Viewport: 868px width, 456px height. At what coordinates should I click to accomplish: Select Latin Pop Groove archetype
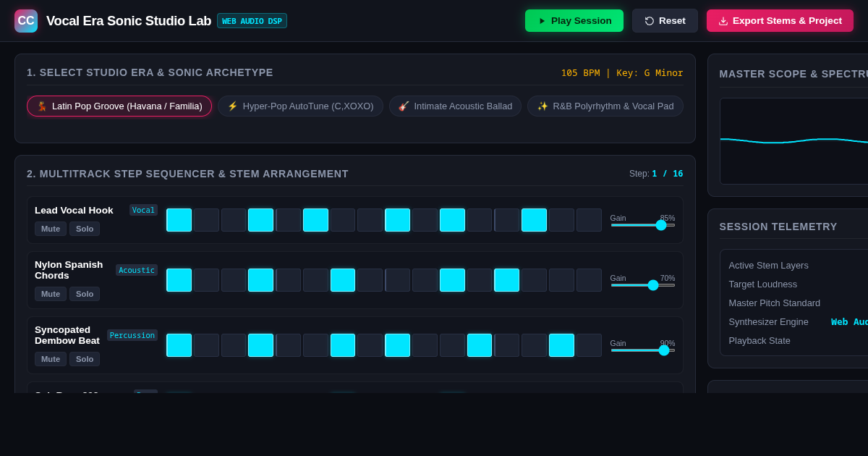(119, 106)
